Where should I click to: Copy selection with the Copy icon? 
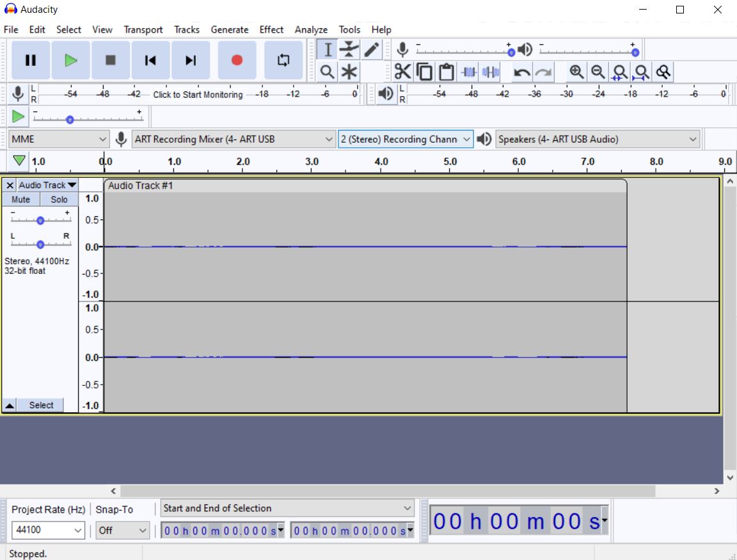(x=424, y=72)
